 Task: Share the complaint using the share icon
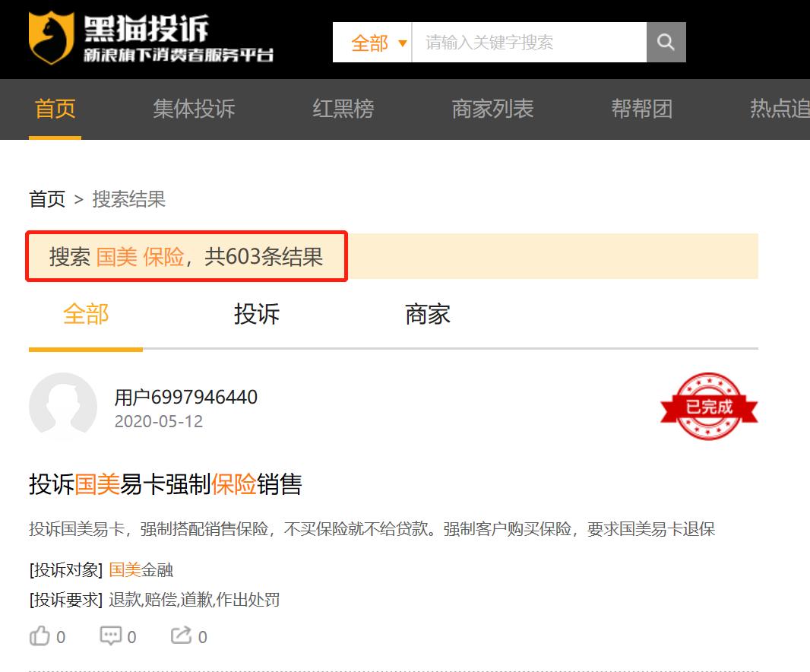pos(182,636)
